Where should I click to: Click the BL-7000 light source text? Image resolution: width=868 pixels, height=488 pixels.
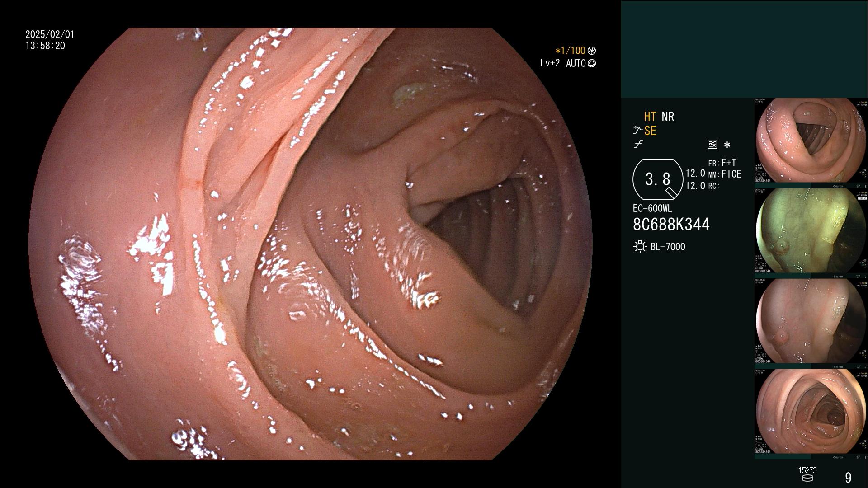coord(668,247)
